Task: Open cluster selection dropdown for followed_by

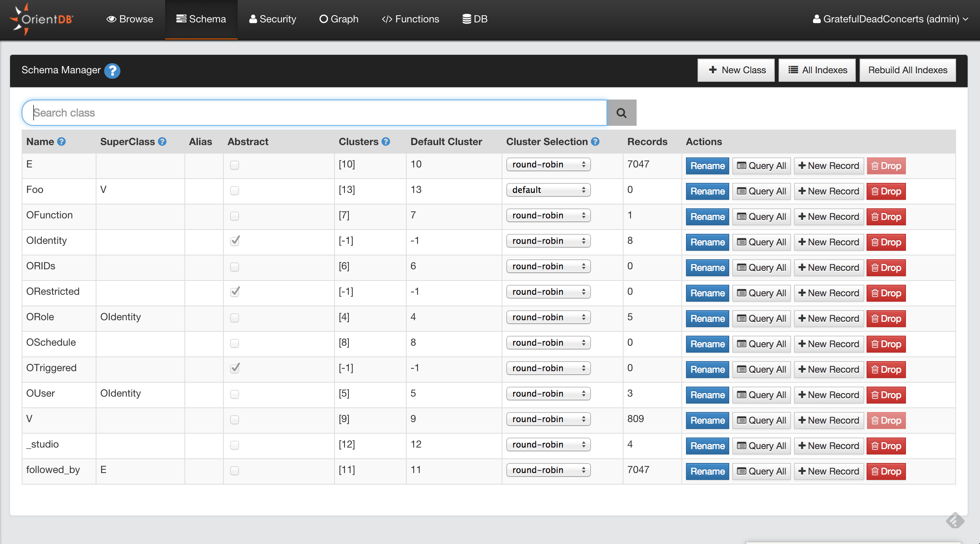Action: pyautogui.click(x=548, y=470)
